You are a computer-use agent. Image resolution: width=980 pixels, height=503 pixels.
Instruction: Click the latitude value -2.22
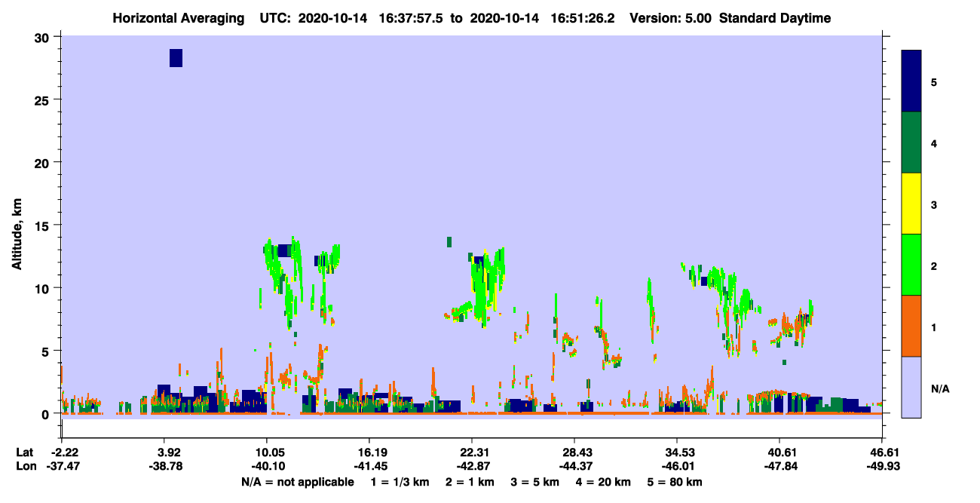pos(62,452)
